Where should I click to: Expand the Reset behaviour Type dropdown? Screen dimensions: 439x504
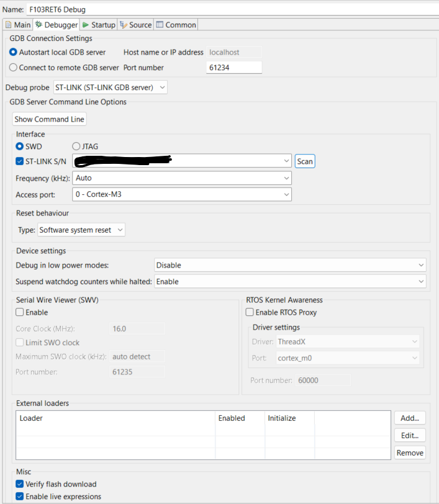tap(81, 230)
